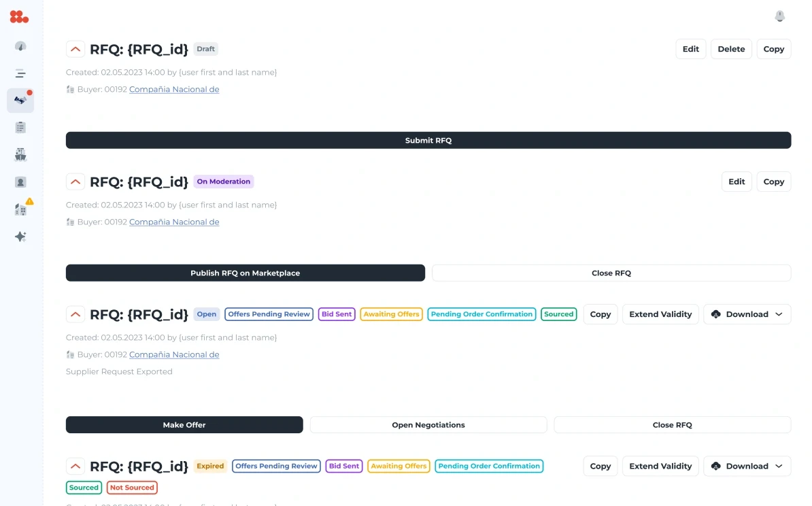Open notifications bell icon
This screenshot has width=812, height=506.
[779, 16]
